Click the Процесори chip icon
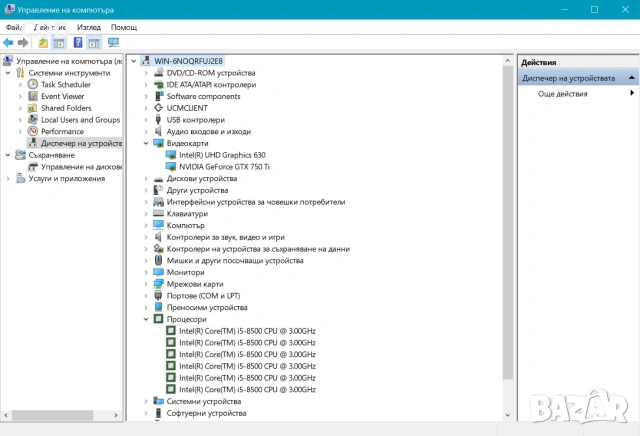 [158, 319]
